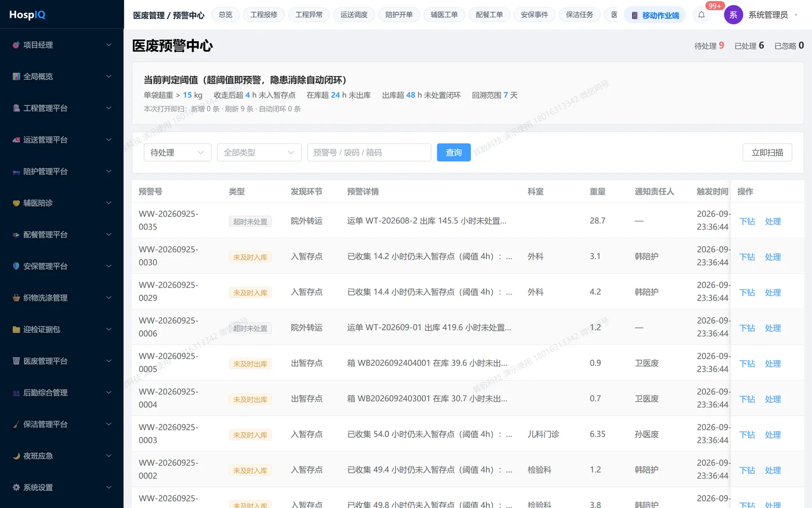Click 处理 for alert WW-20260925-0005
The width and height of the screenshot is (812, 508).
point(773,363)
